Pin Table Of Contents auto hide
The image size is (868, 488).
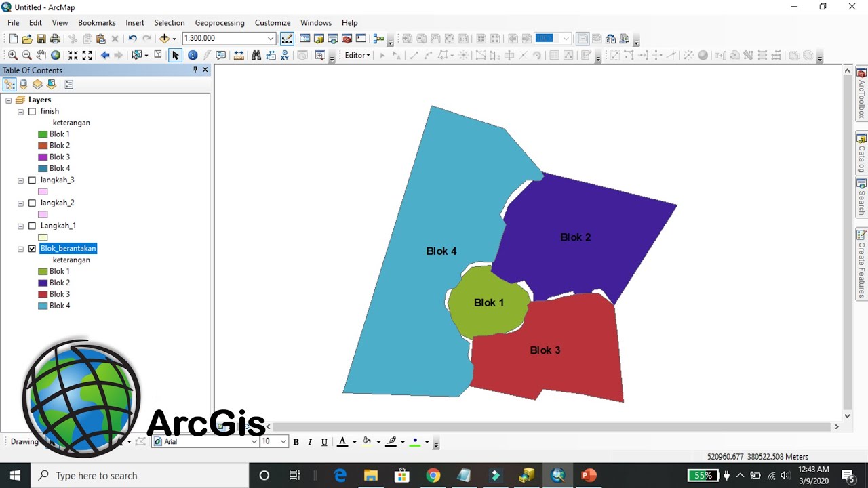pyautogui.click(x=195, y=70)
